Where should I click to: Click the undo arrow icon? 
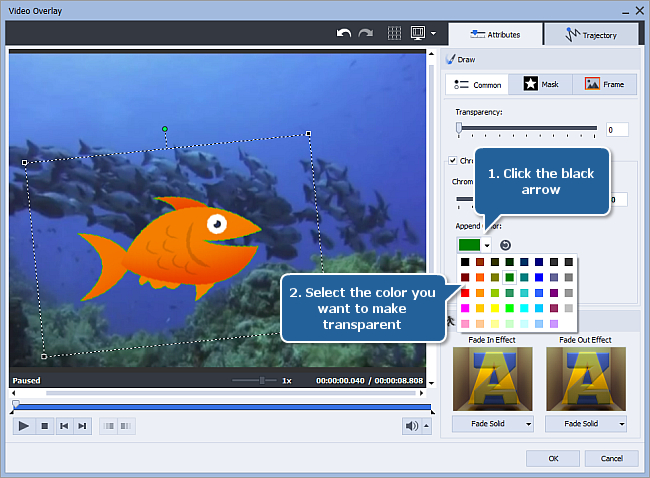click(344, 33)
